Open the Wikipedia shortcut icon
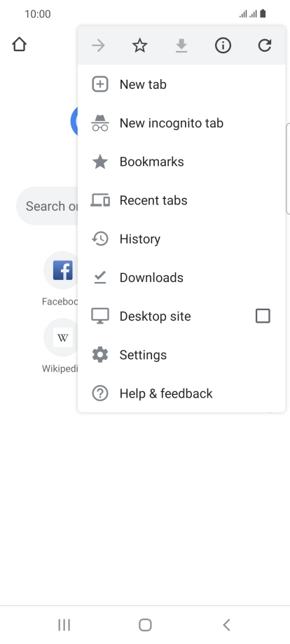 [x=62, y=337]
